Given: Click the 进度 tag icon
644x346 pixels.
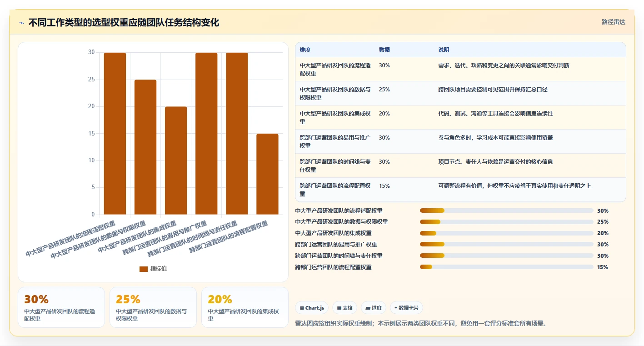Looking at the screenshot, I should click(x=368, y=308).
